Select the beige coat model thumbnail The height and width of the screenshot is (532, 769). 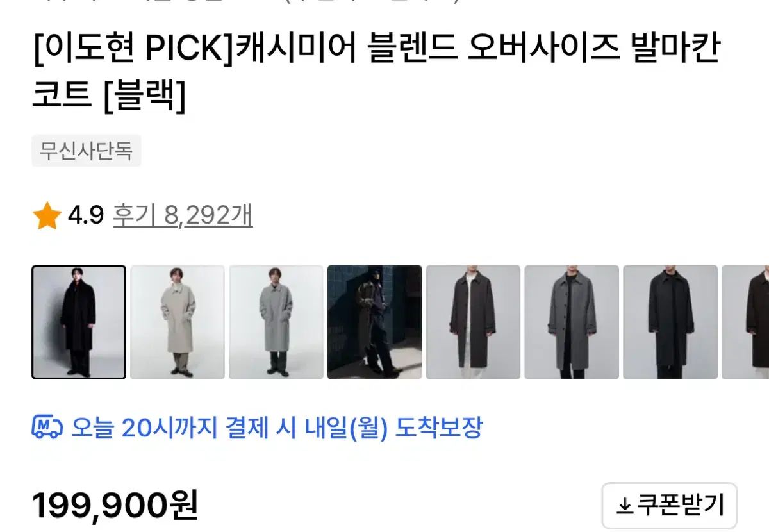click(x=178, y=322)
